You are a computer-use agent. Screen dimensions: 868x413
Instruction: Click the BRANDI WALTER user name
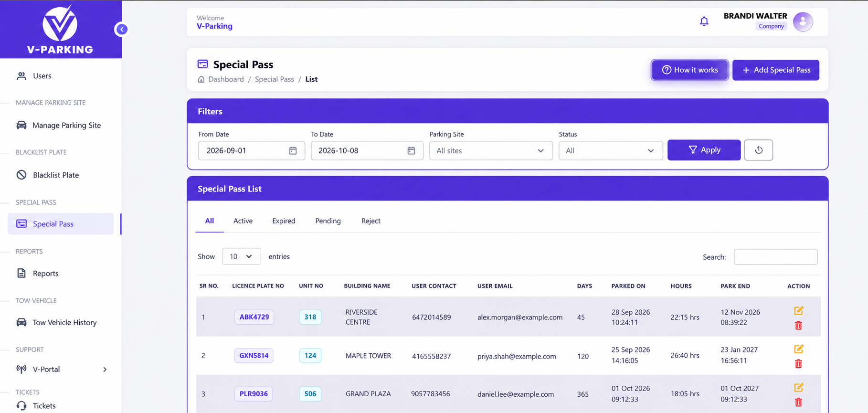pyautogui.click(x=755, y=16)
